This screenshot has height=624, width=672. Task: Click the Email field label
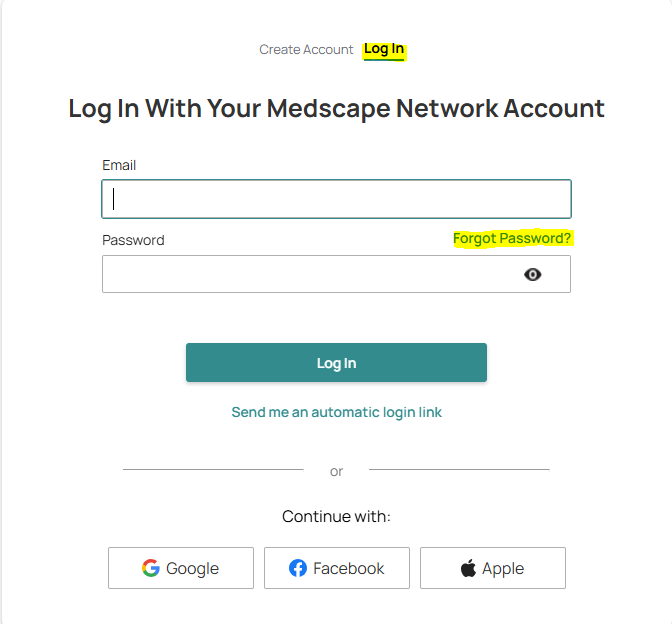[119, 165]
